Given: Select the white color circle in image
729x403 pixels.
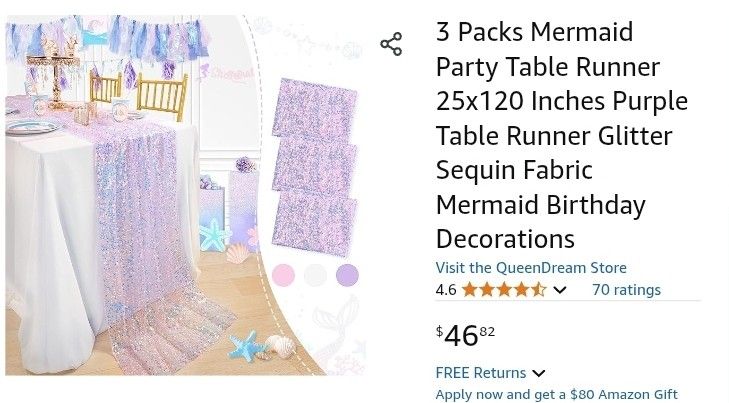Looking at the screenshot, I should [315, 275].
